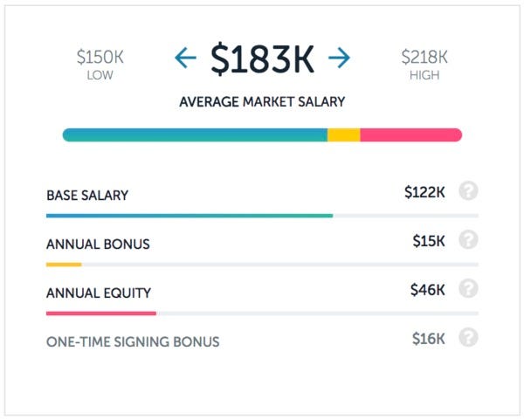Open help icon for Annual Equity
Viewport: 524px width, 420px height.
click(x=468, y=289)
